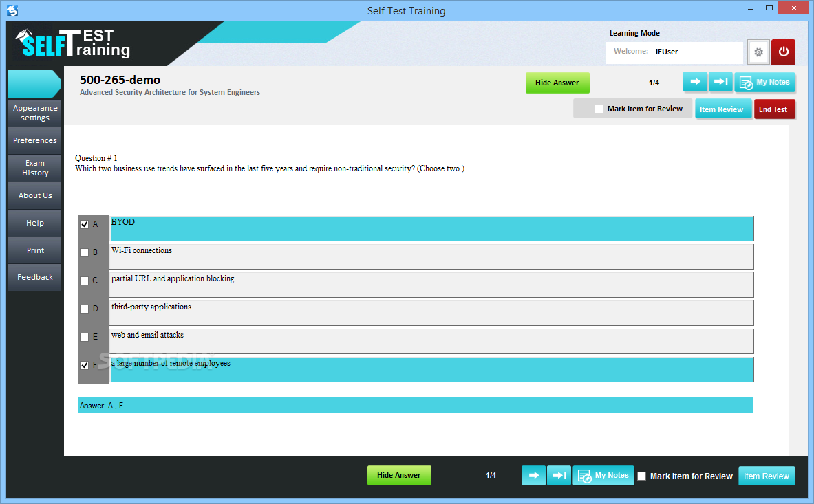The image size is (814, 504).
Task: Click top green Hide Answer button
Action: [x=557, y=83]
